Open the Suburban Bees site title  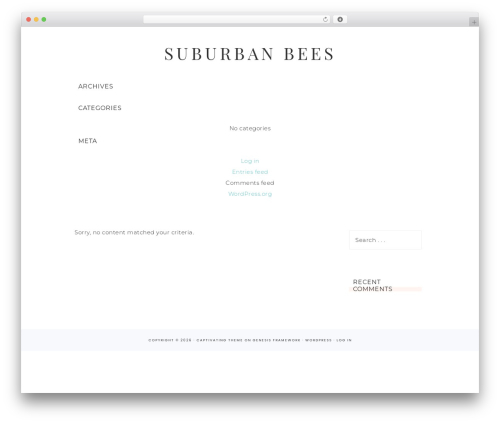[x=249, y=54]
